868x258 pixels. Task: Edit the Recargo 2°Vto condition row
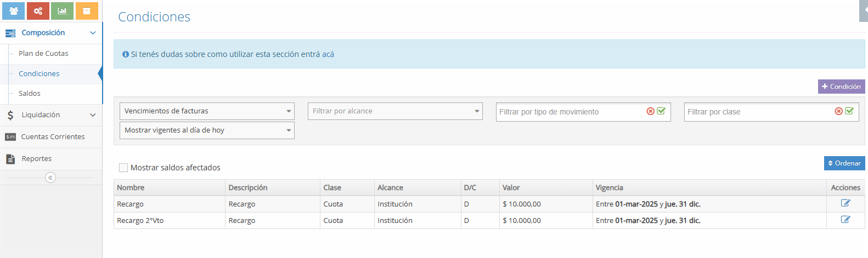(x=845, y=220)
